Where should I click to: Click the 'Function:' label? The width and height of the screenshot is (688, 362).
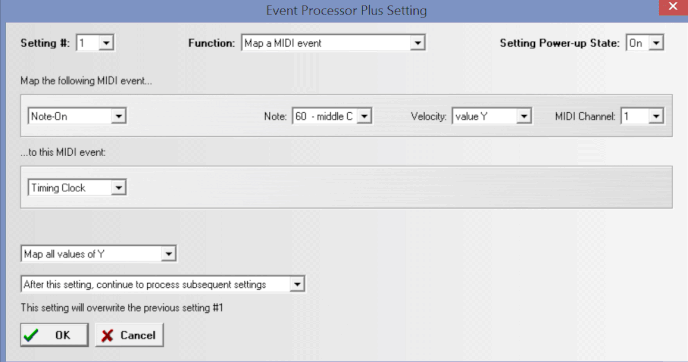tap(211, 43)
